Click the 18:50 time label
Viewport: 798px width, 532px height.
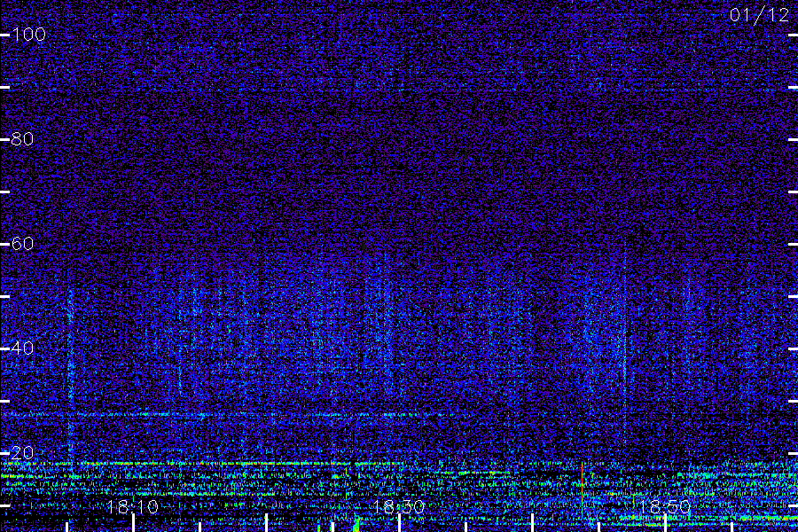(x=665, y=507)
